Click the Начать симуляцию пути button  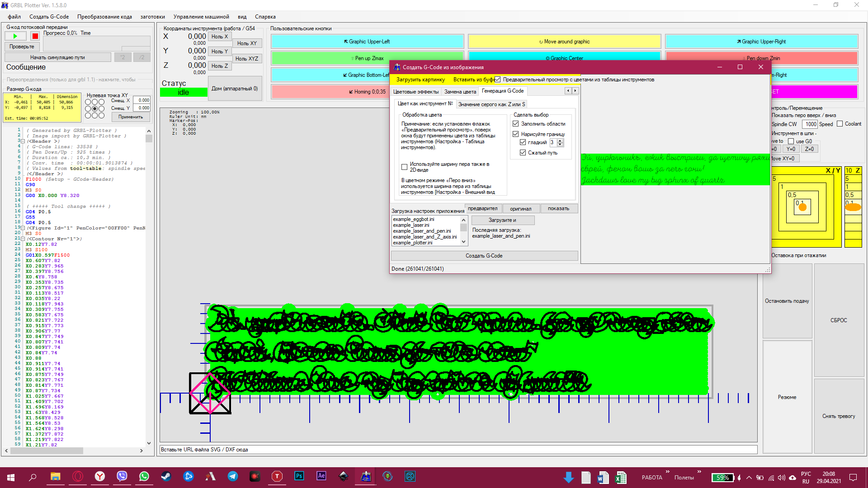point(57,57)
